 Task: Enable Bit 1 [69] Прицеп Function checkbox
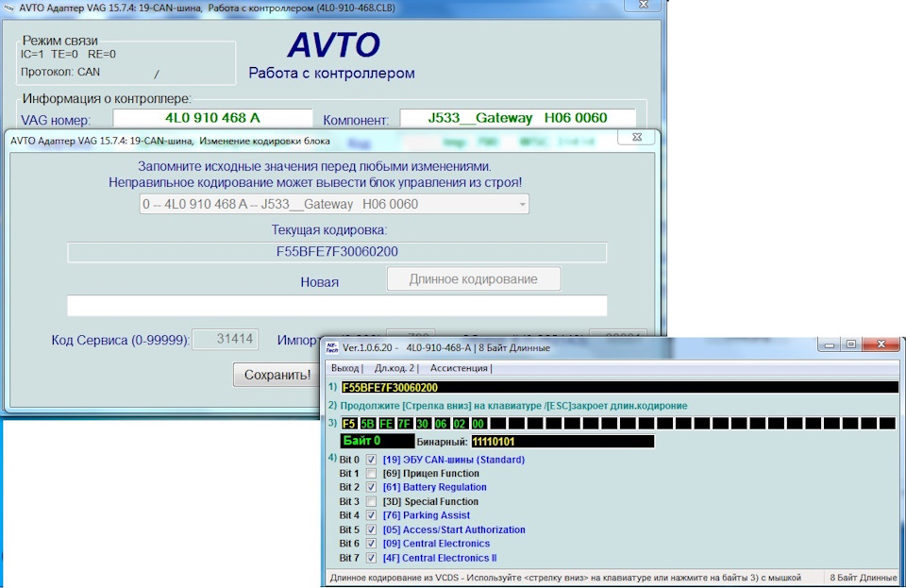(x=371, y=474)
